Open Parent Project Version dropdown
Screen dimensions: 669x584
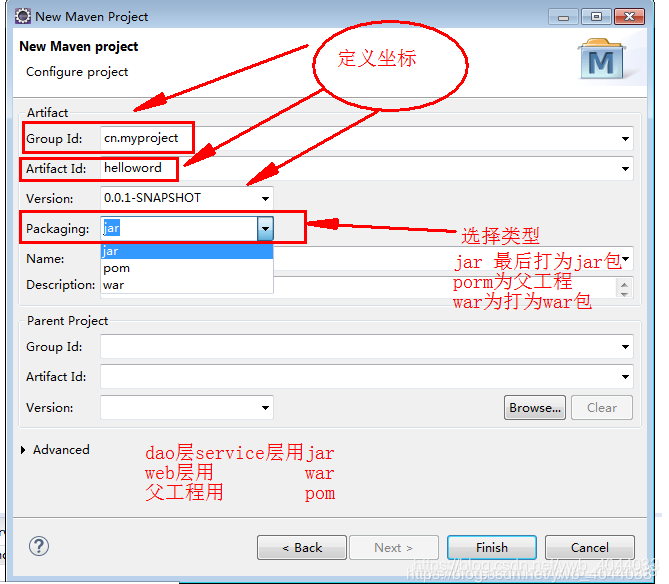tap(265, 408)
